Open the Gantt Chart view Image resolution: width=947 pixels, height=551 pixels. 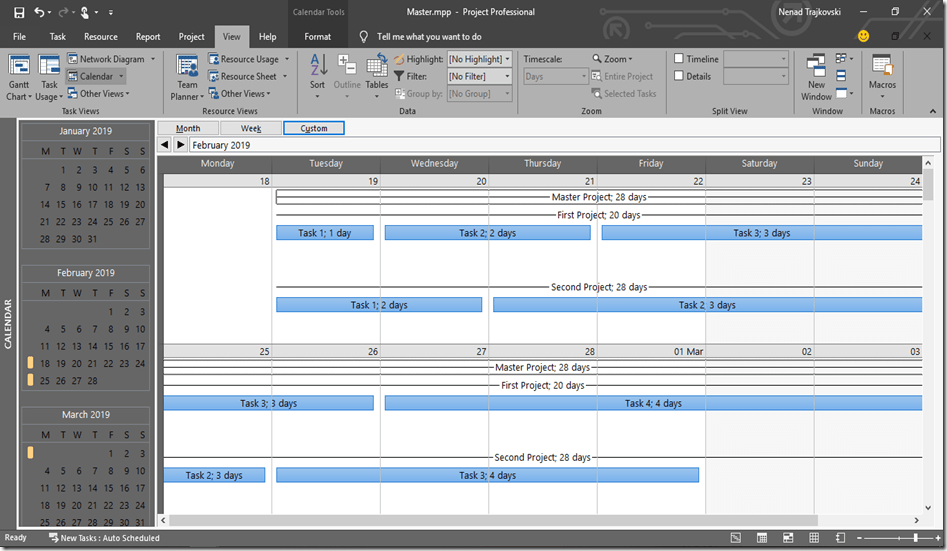point(19,75)
